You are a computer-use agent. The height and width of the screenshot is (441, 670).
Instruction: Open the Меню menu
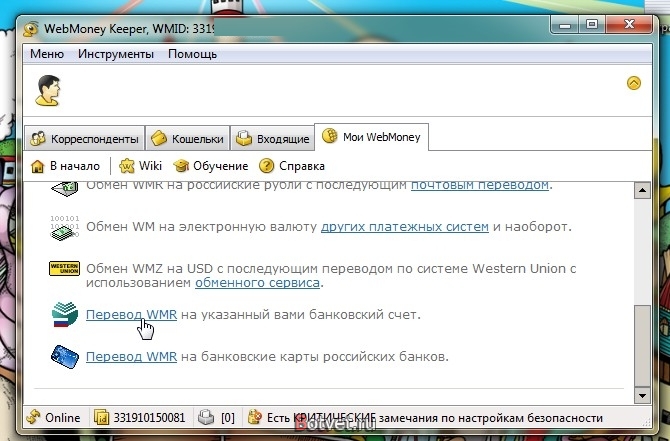pos(47,54)
